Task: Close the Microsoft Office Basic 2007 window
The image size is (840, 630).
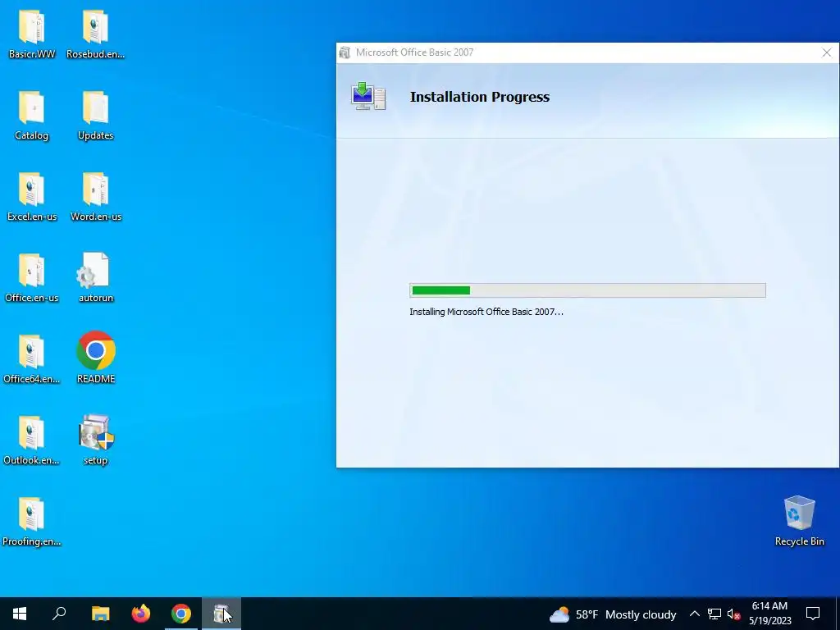Action: click(x=827, y=52)
